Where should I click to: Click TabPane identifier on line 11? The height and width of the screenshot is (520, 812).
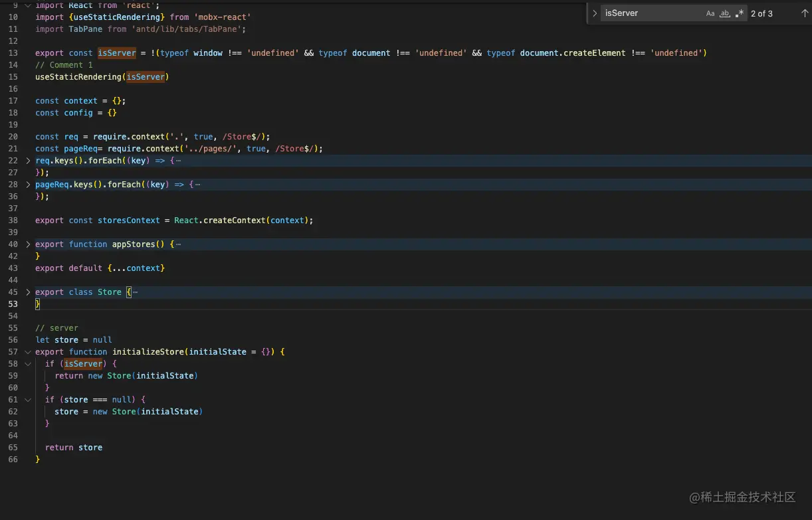(x=86, y=29)
